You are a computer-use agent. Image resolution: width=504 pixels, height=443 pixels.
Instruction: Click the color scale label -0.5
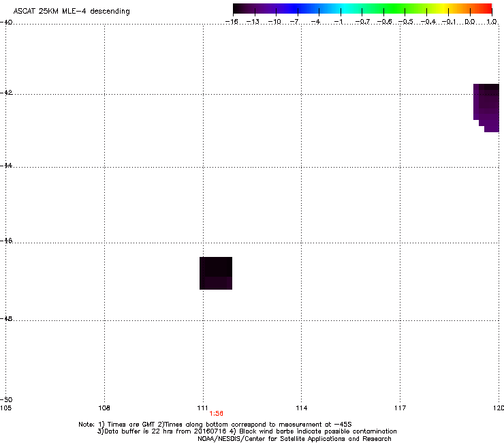click(x=406, y=22)
